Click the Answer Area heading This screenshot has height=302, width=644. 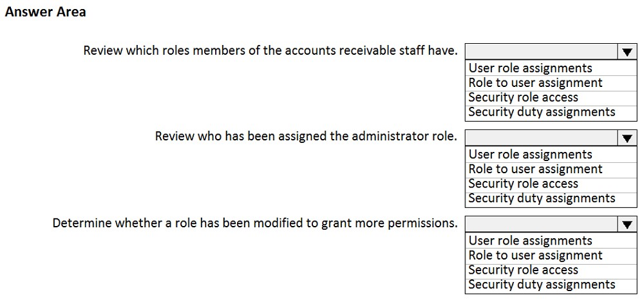(46, 12)
